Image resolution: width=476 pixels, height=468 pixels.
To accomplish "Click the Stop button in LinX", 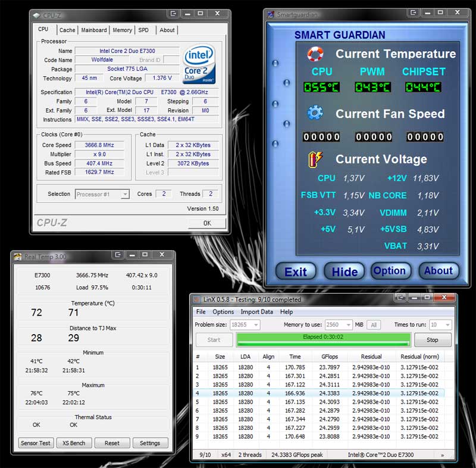I will pos(433,340).
